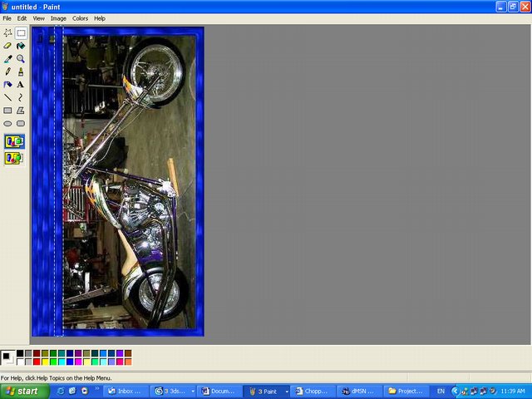Open the Colors menu
The height and width of the screenshot is (399, 532).
click(80, 18)
